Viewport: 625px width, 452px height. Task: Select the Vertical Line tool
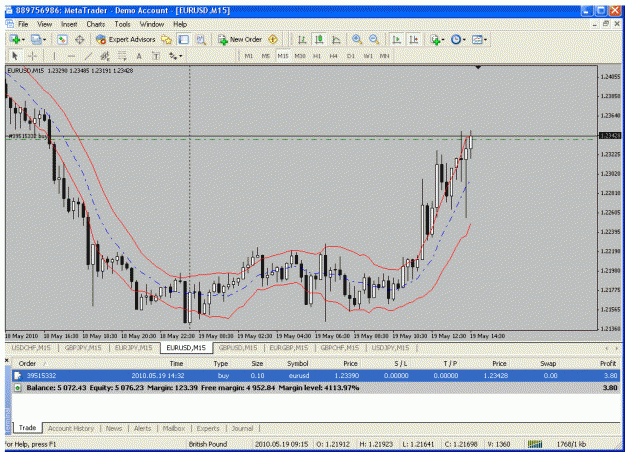54,56
